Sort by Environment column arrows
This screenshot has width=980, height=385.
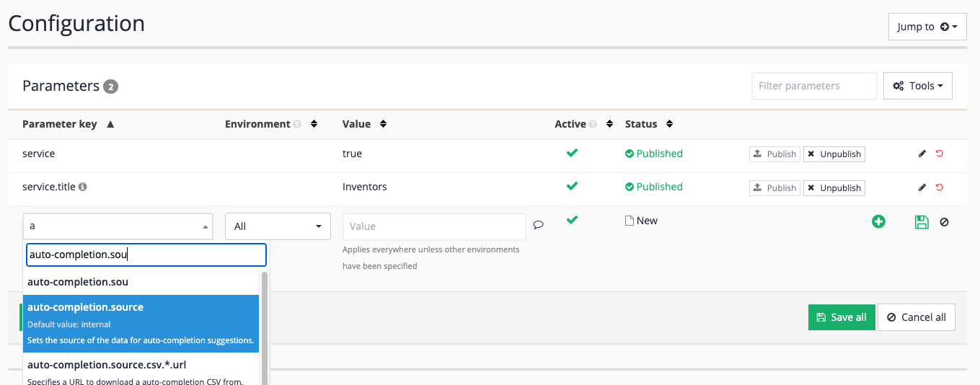314,124
